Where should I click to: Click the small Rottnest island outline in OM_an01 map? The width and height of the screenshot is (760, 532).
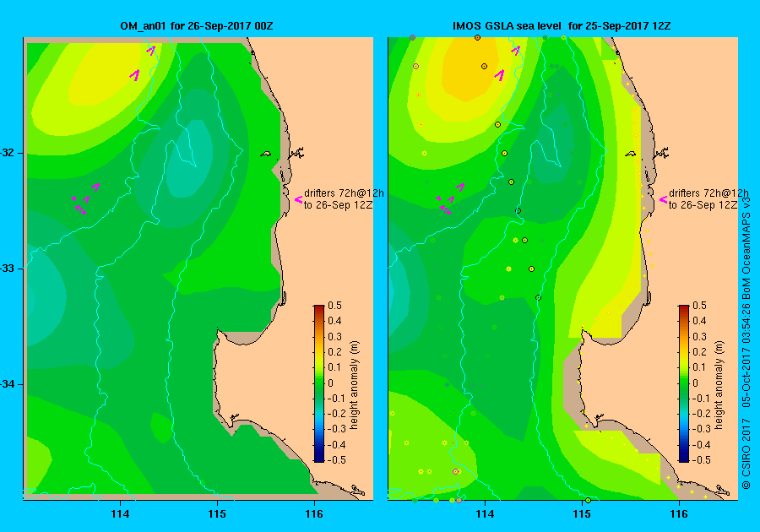click(x=266, y=154)
